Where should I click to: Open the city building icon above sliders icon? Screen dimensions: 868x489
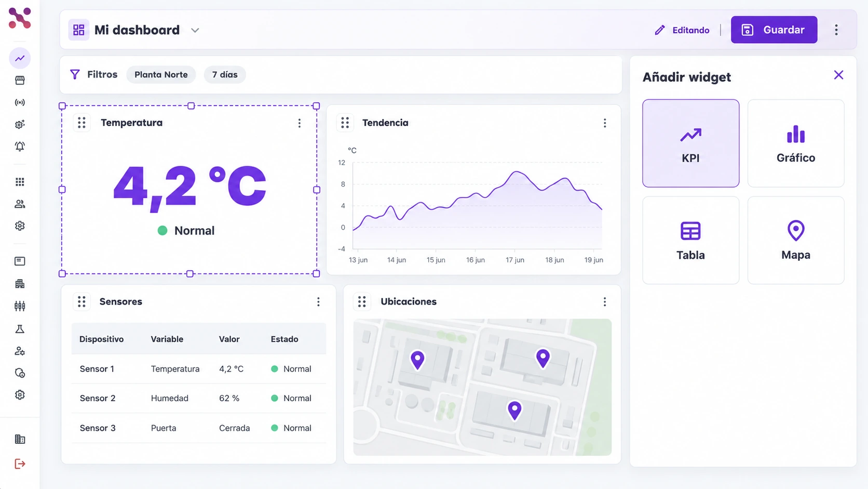tap(20, 284)
